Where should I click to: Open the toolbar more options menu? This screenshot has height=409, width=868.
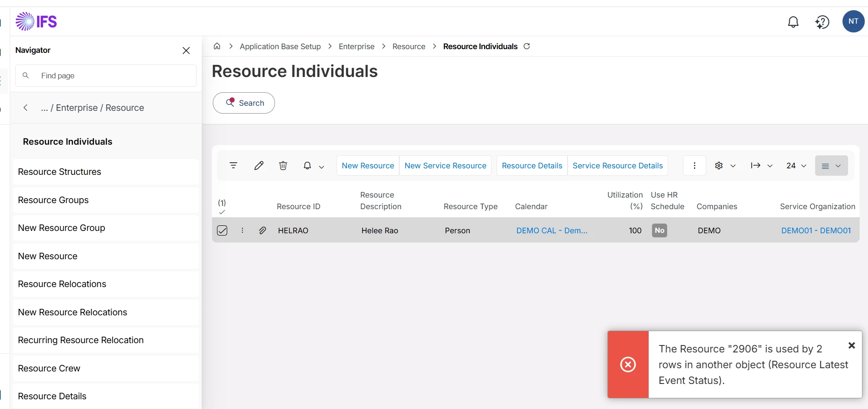pyautogui.click(x=695, y=166)
